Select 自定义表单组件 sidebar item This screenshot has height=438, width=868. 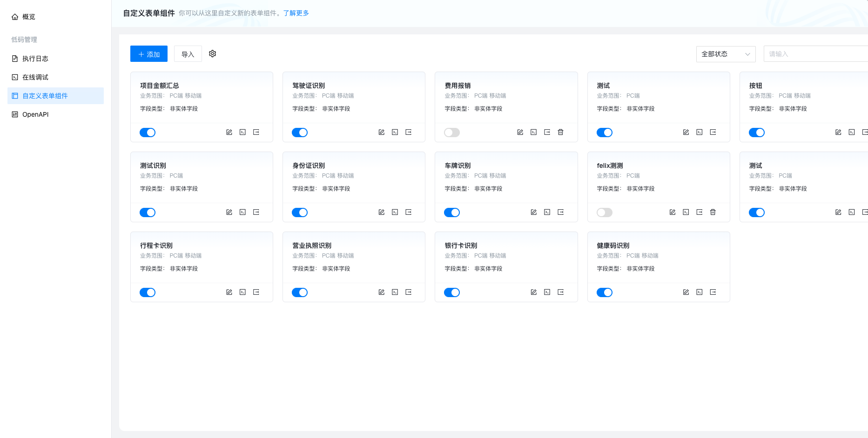click(55, 96)
